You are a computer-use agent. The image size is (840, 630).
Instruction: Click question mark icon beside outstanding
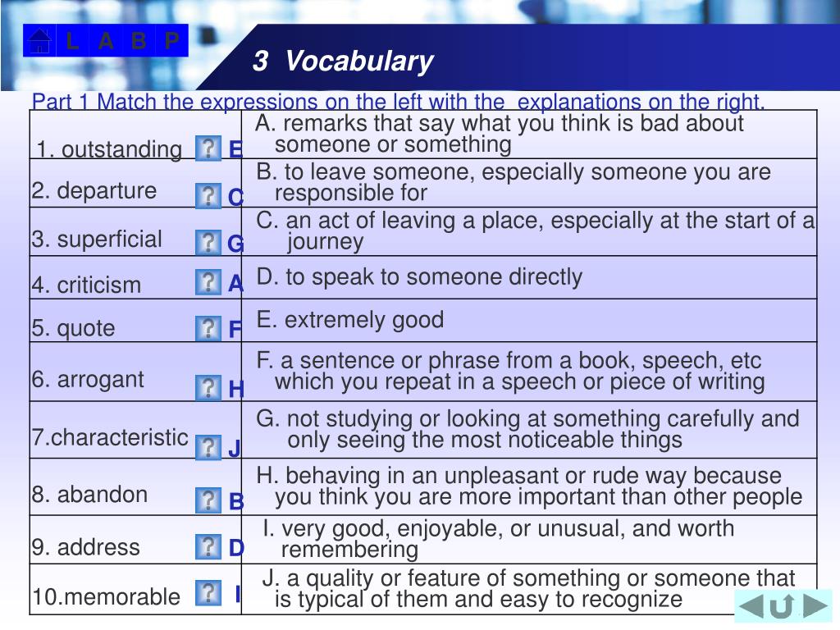click(x=208, y=148)
